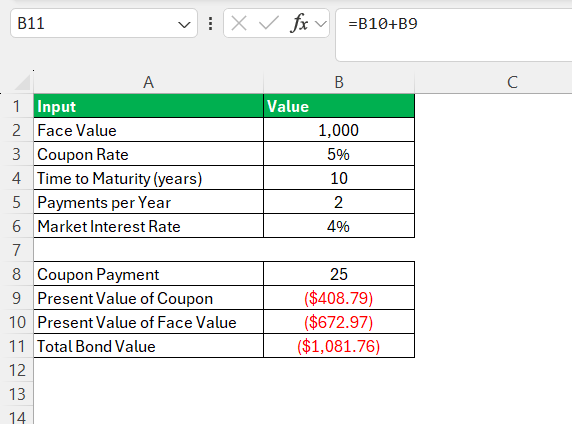Viewport: 572px width, 424px height.
Task: Click the Enter checkmark formula icon
Action: click(268, 24)
